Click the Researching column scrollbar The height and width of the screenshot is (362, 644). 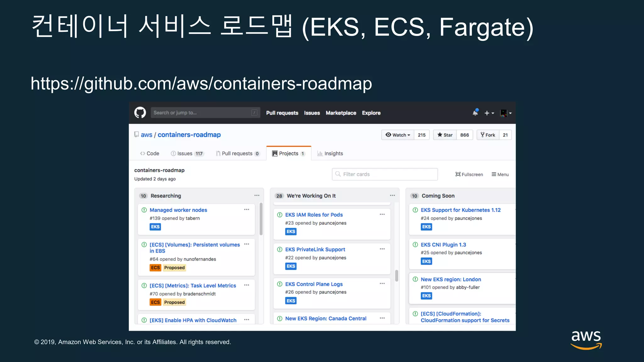pos(261,219)
